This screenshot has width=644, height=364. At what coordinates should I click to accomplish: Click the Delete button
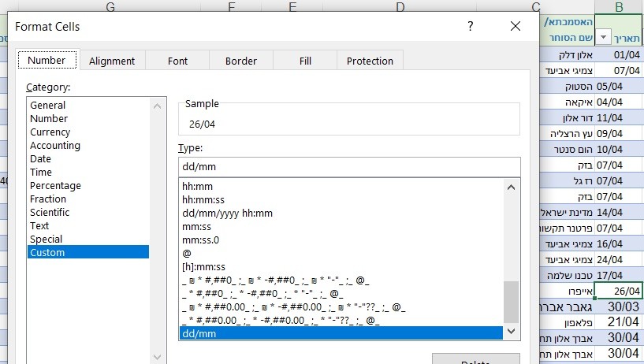point(475,359)
